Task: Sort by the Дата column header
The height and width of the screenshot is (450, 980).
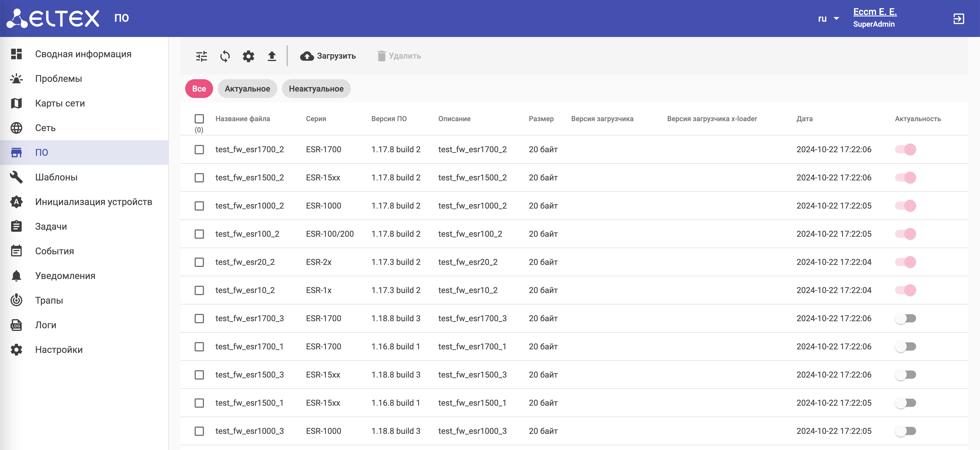Action: tap(804, 119)
